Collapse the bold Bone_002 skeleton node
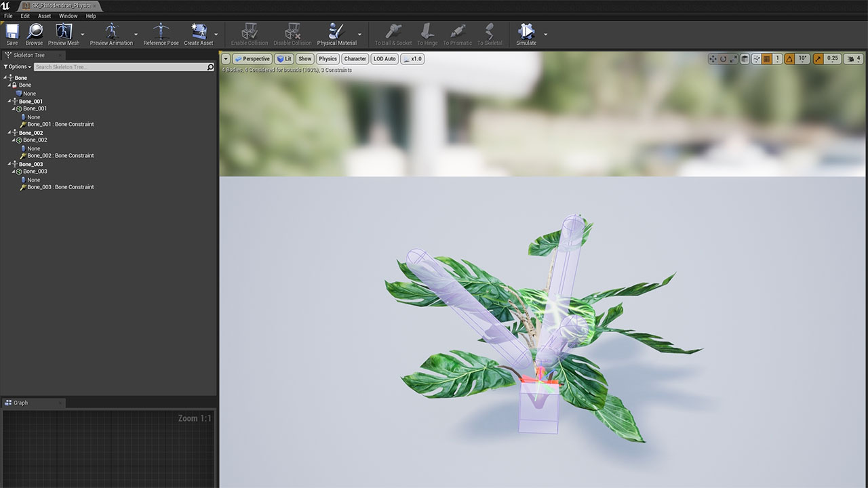 [9, 133]
